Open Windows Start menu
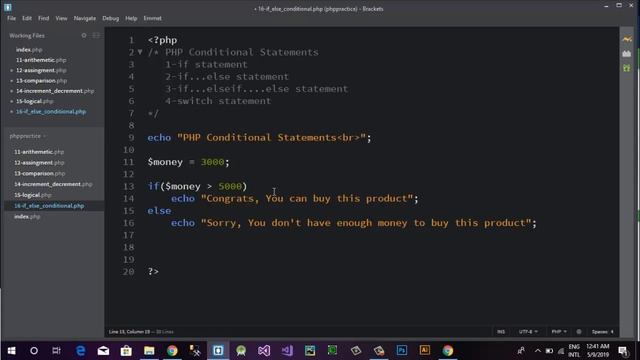The height and width of the screenshot is (360, 640). tap(11, 351)
